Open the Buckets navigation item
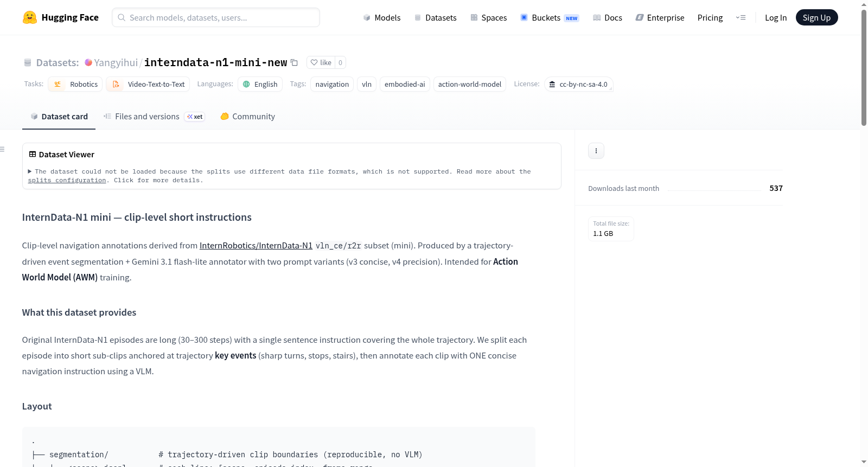The height and width of the screenshot is (467, 868). (x=550, y=18)
